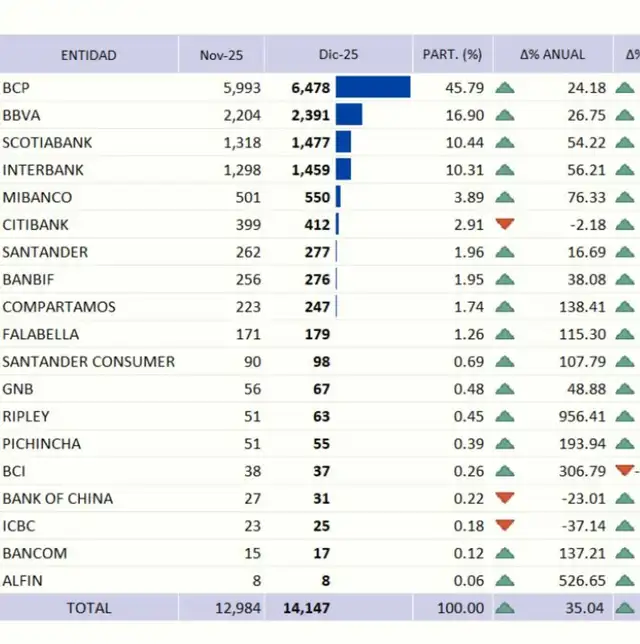The image size is (640, 644).
Task: Click the blue data bar in the BCP row
Action: click(373, 88)
